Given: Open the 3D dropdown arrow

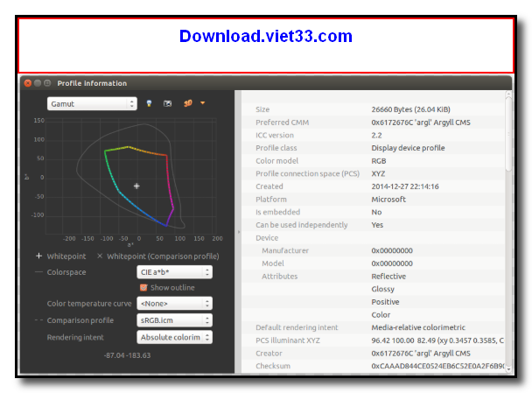Looking at the screenshot, I should 202,102.
